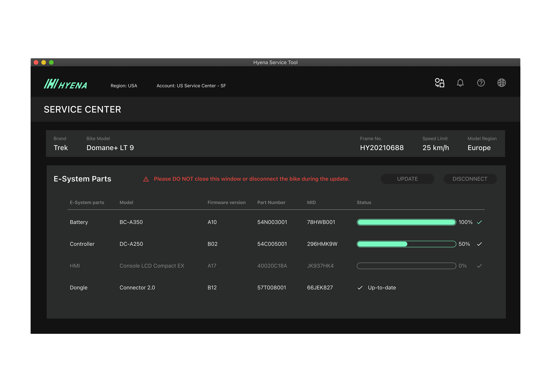Click the 0% status value
Viewport: 551px width, 392px height.
point(463,266)
